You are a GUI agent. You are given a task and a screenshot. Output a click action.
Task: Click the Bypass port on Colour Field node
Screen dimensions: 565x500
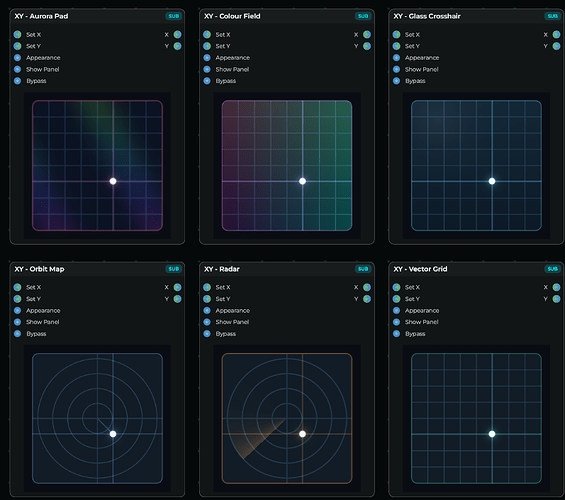(207, 81)
